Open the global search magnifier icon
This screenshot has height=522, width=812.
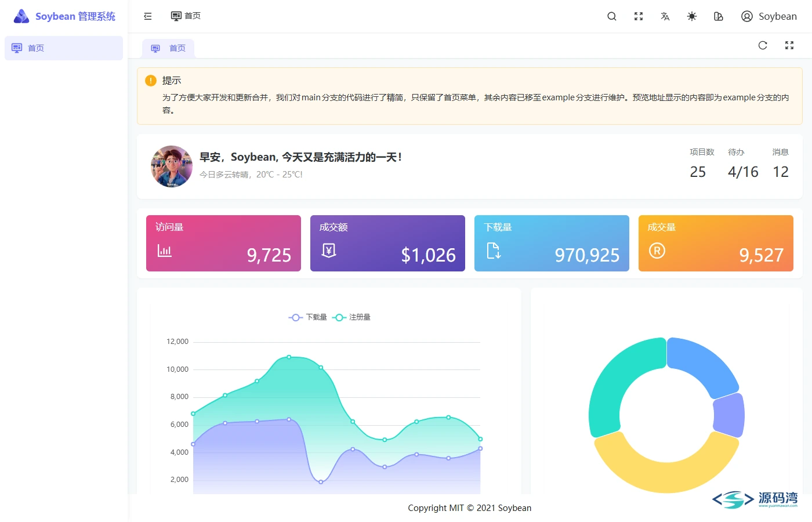point(612,16)
